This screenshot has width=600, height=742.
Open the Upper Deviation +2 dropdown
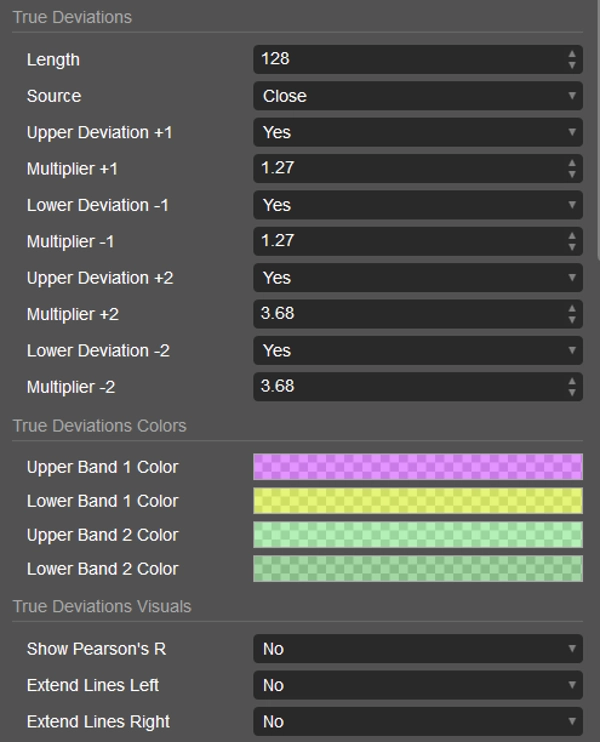417,278
